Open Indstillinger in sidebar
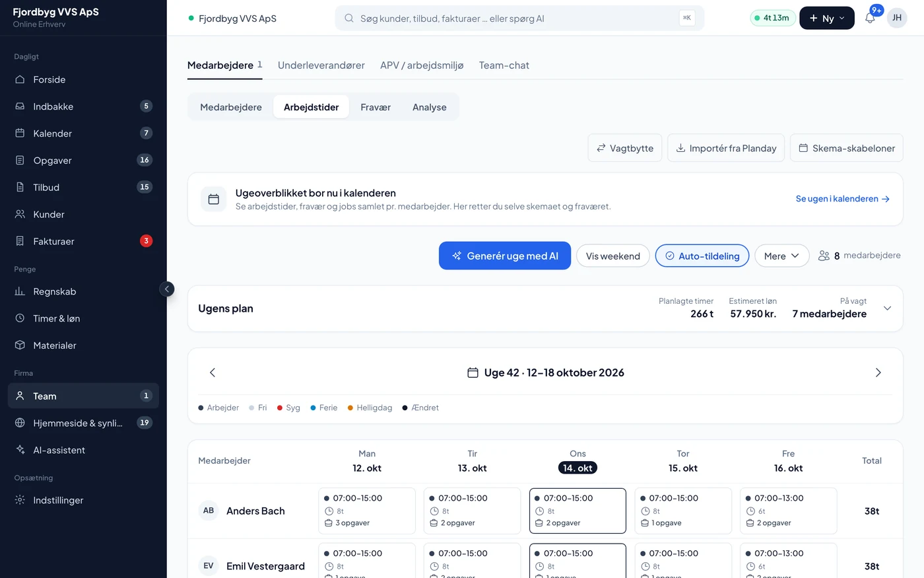This screenshot has width=924, height=578. pos(83,500)
